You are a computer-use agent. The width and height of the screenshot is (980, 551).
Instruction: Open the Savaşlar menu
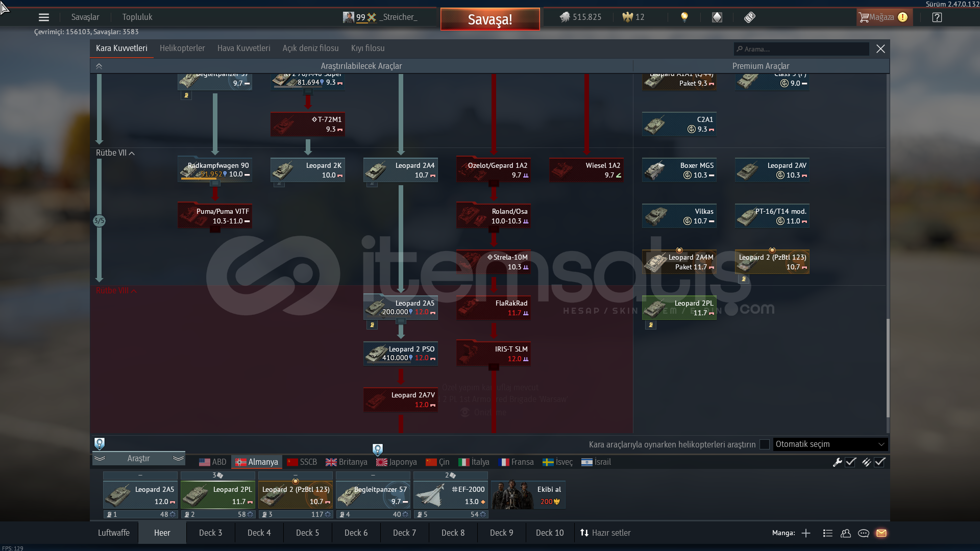[x=85, y=17]
